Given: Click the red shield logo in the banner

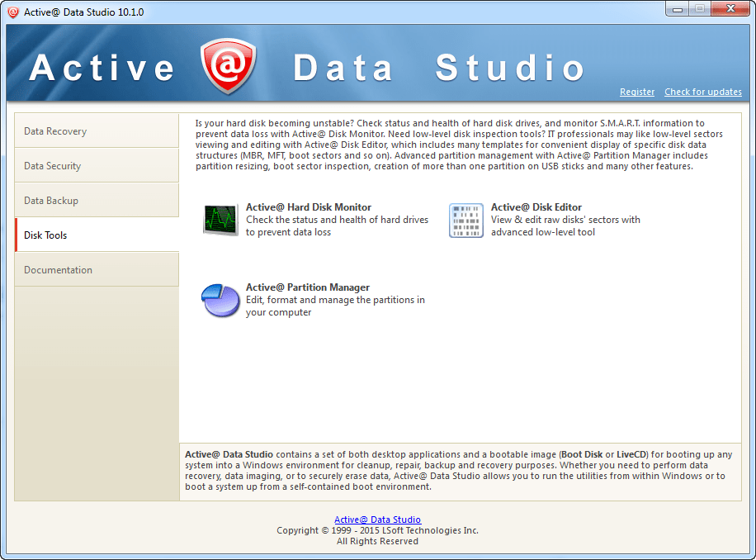Looking at the screenshot, I should point(228,66).
